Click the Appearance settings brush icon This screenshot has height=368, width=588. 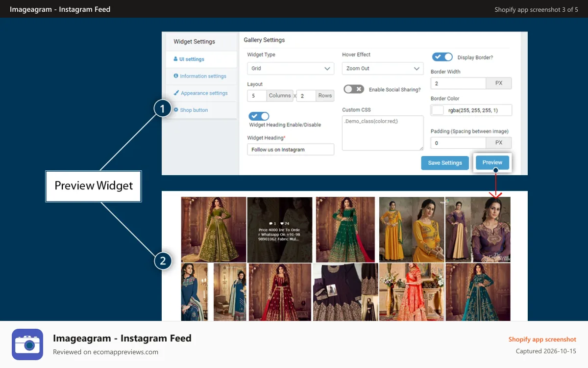coord(176,93)
